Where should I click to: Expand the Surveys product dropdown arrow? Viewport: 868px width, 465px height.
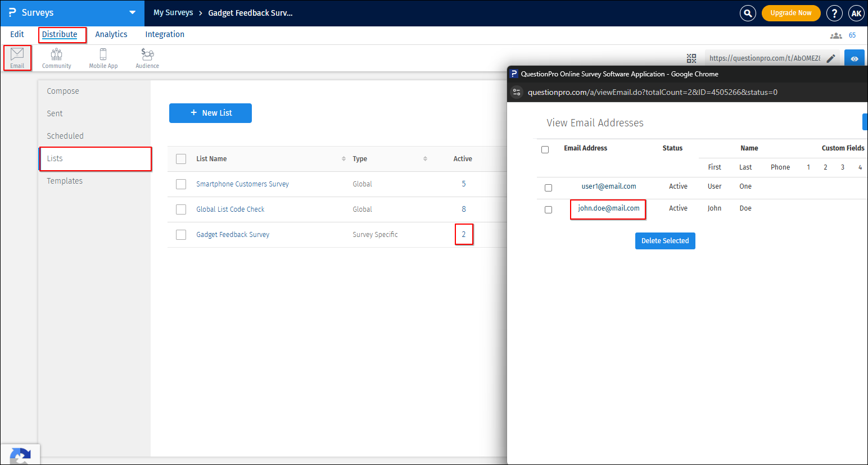tap(133, 12)
